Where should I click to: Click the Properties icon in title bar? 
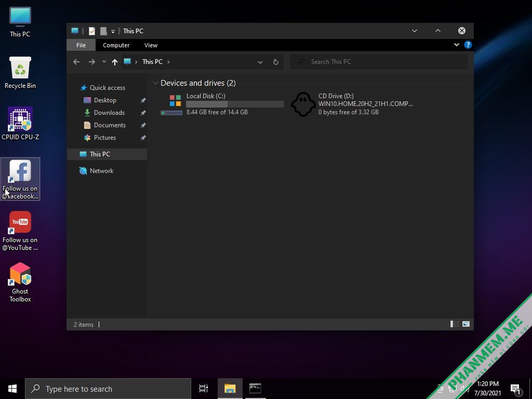point(92,31)
